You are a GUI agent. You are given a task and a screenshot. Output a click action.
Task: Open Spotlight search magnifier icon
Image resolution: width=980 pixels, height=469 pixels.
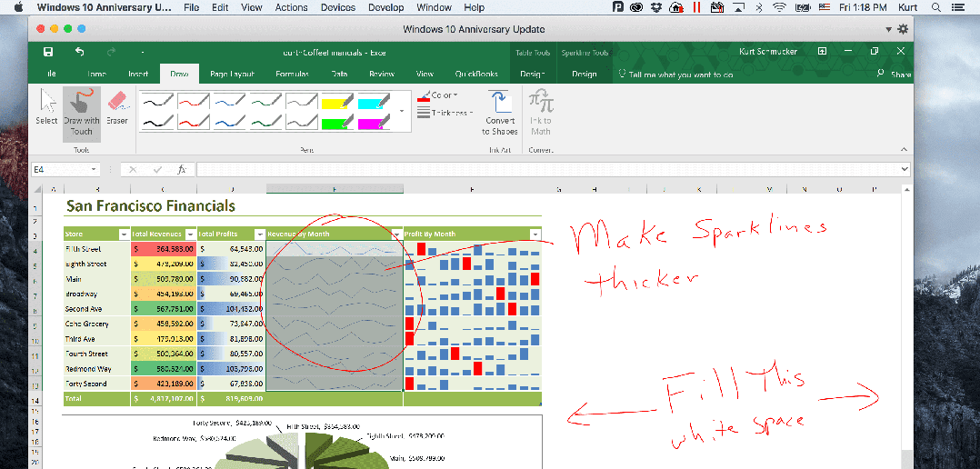tap(935, 7)
